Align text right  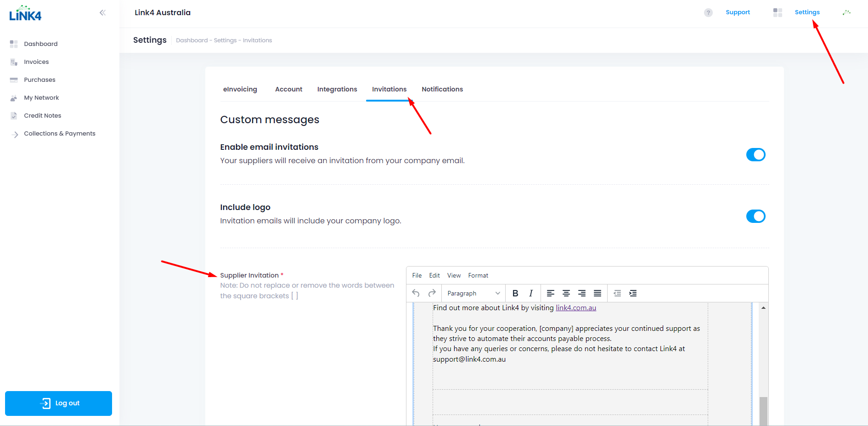(x=582, y=293)
